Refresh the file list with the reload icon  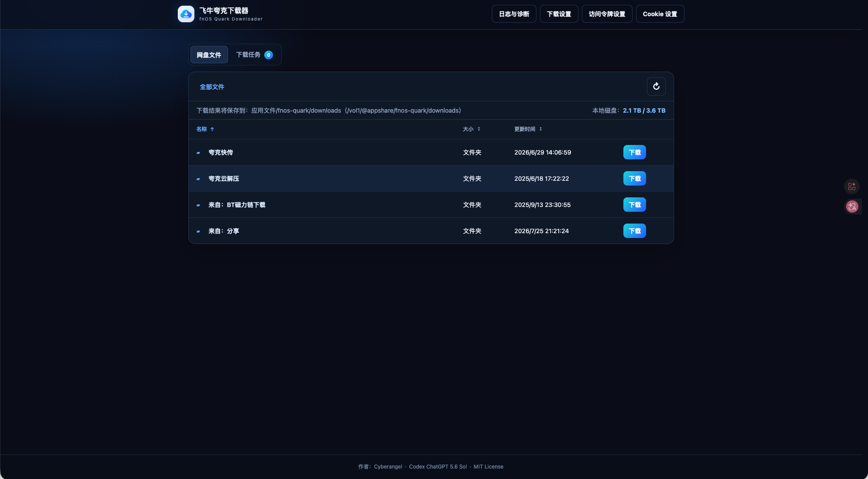656,86
